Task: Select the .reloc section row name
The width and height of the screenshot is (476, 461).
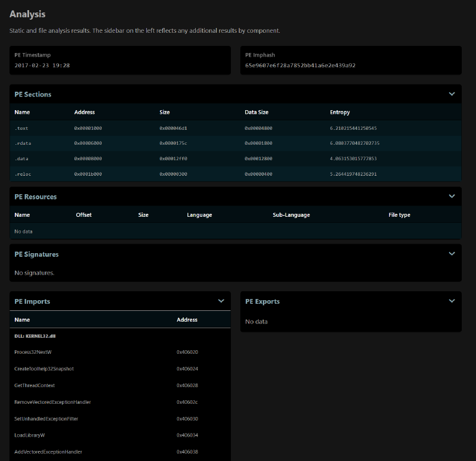Action: pos(23,174)
